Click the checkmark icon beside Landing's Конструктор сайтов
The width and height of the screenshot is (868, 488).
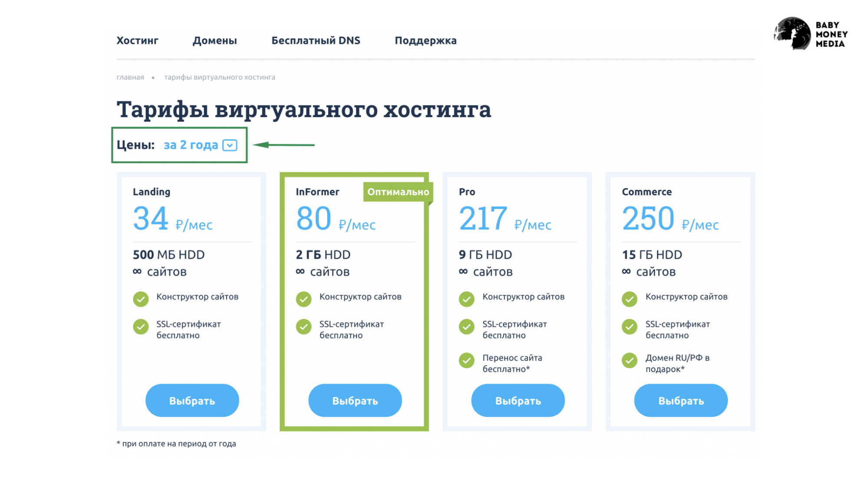pos(141,299)
